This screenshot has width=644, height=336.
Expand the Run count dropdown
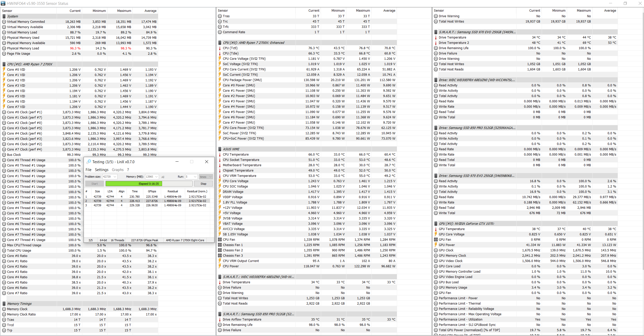click(195, 177)
